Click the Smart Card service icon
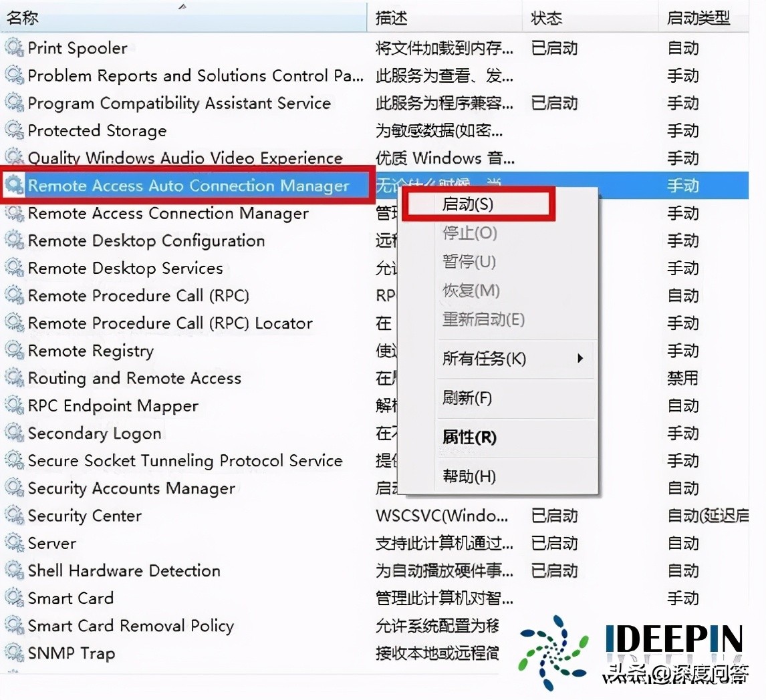The image size is (766, 700). click(14, 598)
